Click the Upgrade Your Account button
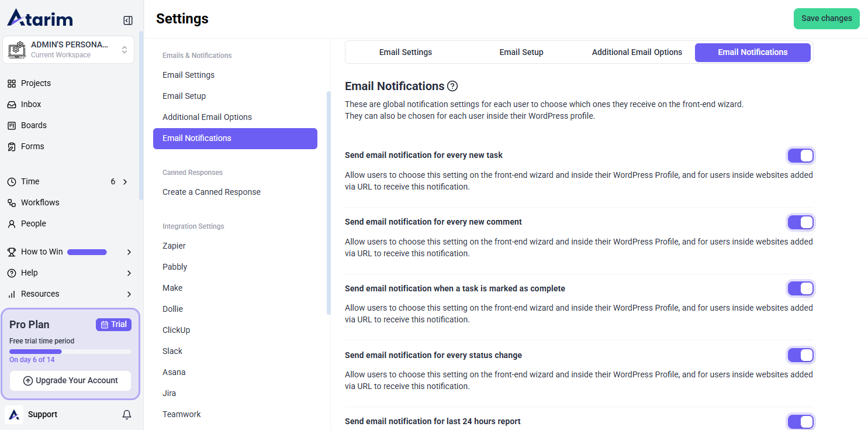Viewport: 868px width, 430px height. [70, 381]
